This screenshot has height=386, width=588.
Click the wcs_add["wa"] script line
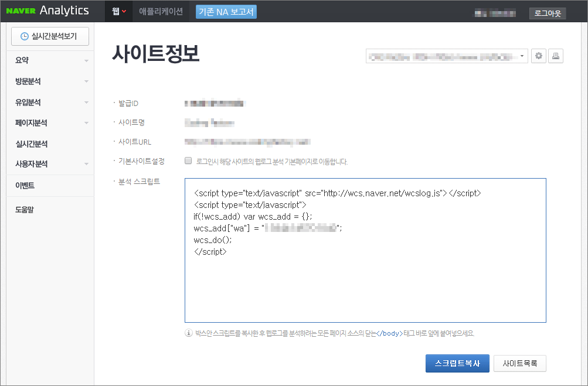[268, 228]
